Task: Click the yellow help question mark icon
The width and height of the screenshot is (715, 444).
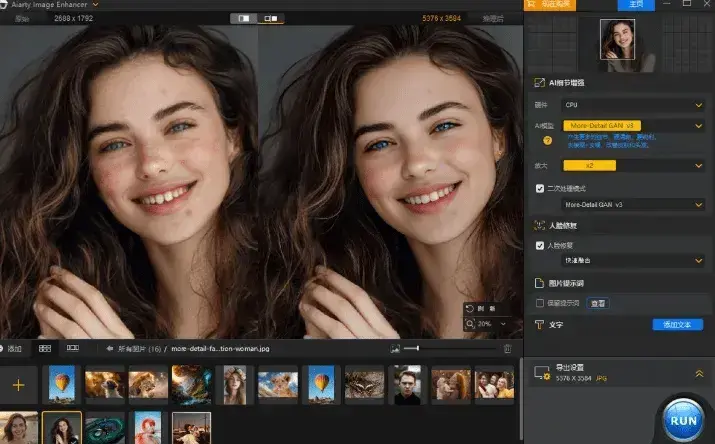Action: (x=547, y=140)
